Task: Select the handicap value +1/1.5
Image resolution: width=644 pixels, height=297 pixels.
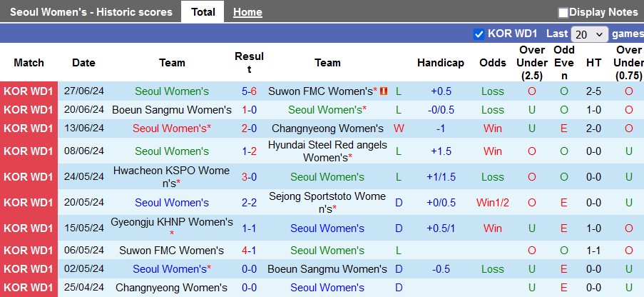Action: click(x=441, y=177)
